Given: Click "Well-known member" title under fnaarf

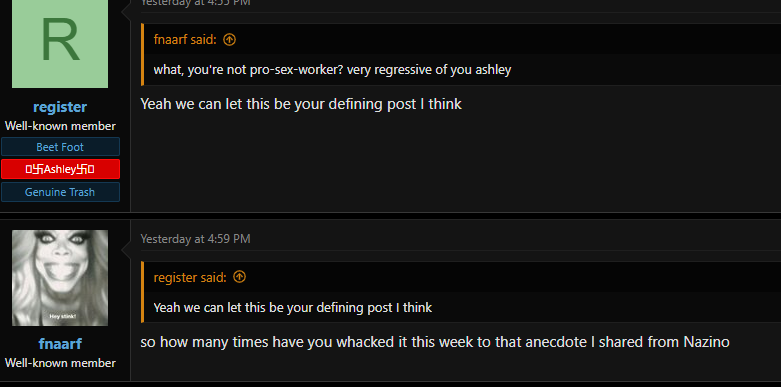Looking at the screenshot, I should click(60, 363).
